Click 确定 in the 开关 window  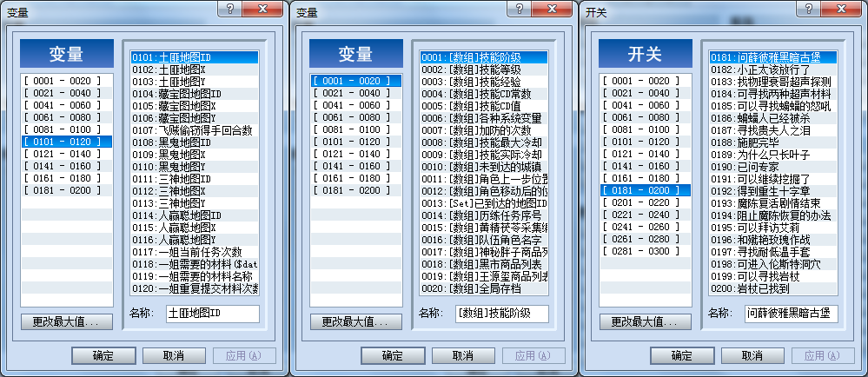tap(682, 355)
